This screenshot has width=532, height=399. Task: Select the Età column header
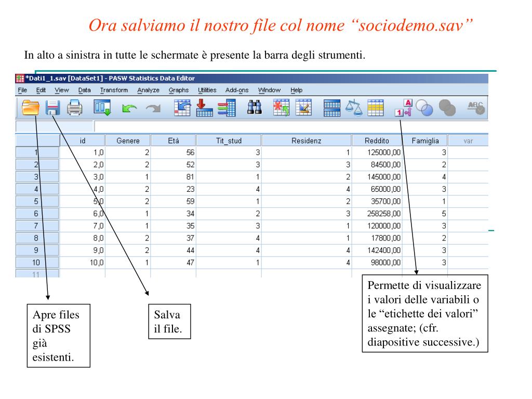pos(174,140)
